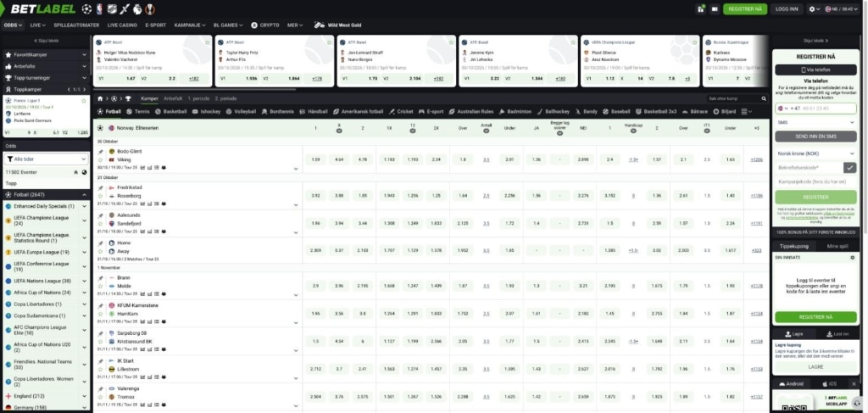Confirm the checkmark beside Bekreftelseskode field

click(849, 167)
